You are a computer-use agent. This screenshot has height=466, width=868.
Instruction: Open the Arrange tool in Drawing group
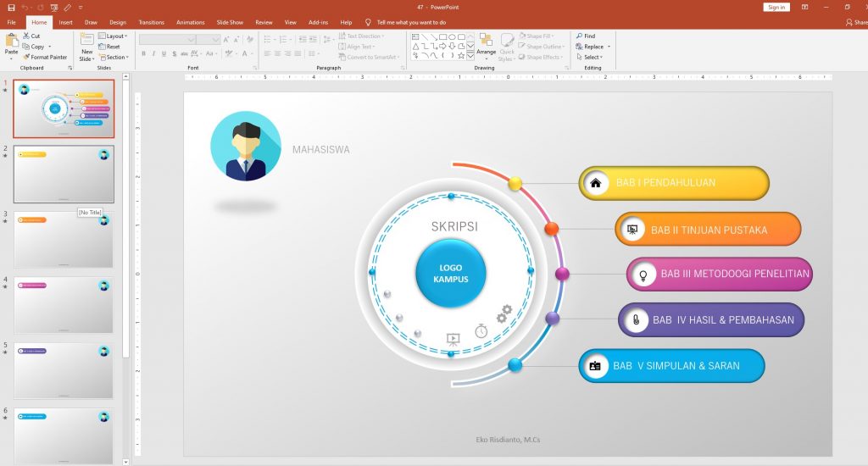(486, 44)
